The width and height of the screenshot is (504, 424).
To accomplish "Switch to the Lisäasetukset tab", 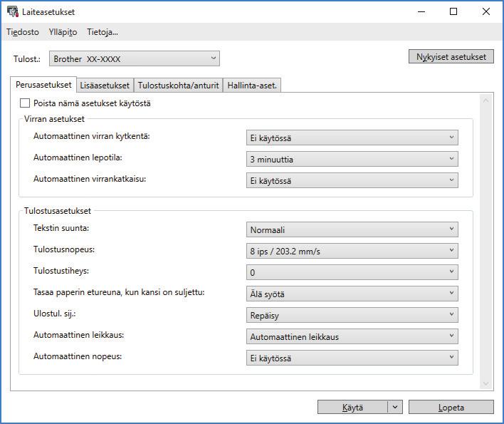I will tap(105, 86).
